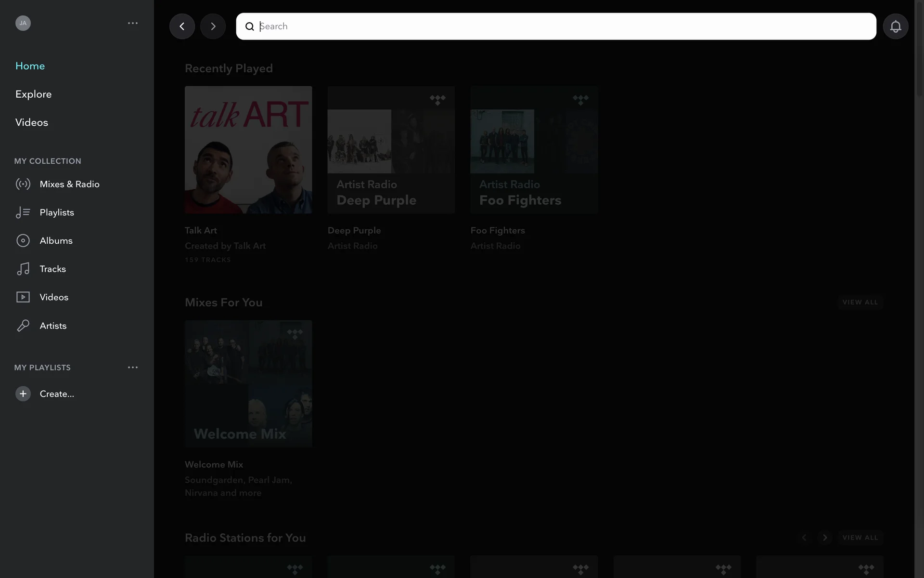Click the plus icon to create playlist
924x578 pixels.
point(23,394)
